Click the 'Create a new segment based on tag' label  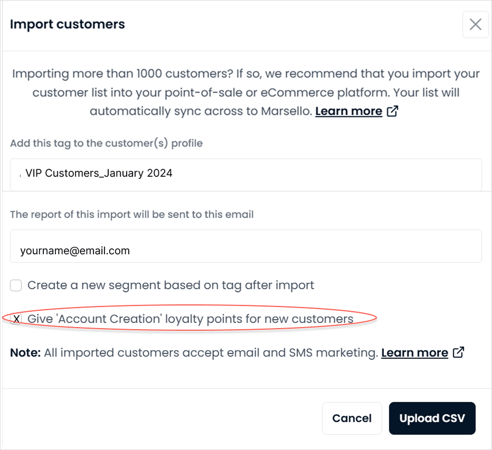click(x=171, y=286)
